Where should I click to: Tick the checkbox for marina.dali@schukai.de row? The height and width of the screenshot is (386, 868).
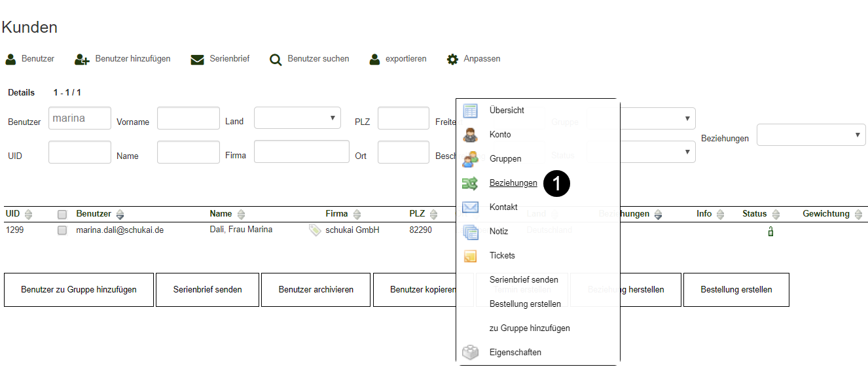62,230
